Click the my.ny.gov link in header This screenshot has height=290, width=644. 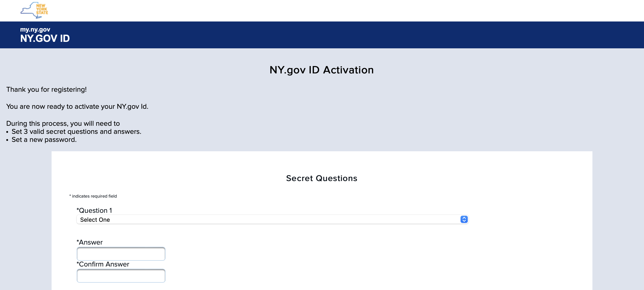35,29
